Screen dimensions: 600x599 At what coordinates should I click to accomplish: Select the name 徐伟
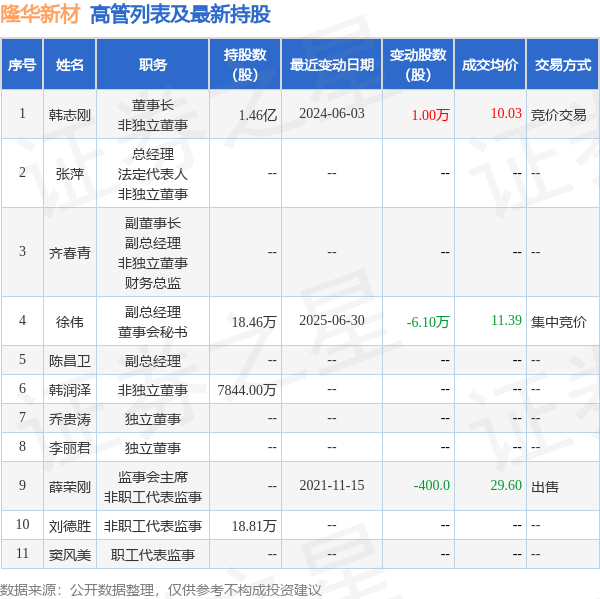point(70,322)
